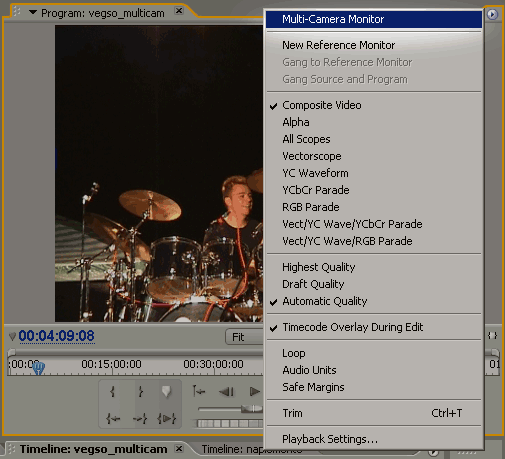
Task: Select the Program: vegso_multicam tab
Action: coord(103,13)
